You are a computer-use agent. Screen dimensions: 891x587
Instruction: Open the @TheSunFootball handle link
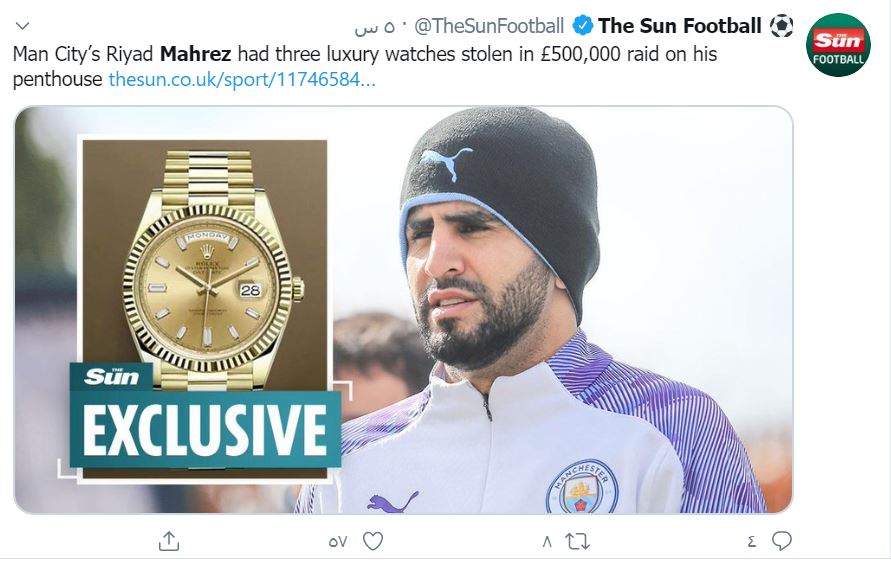[489, 25]
